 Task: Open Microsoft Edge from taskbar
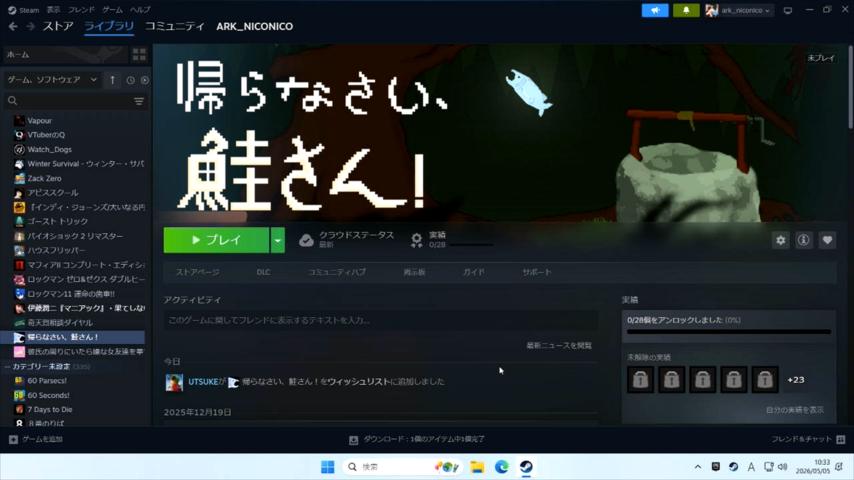coord(502,467)
